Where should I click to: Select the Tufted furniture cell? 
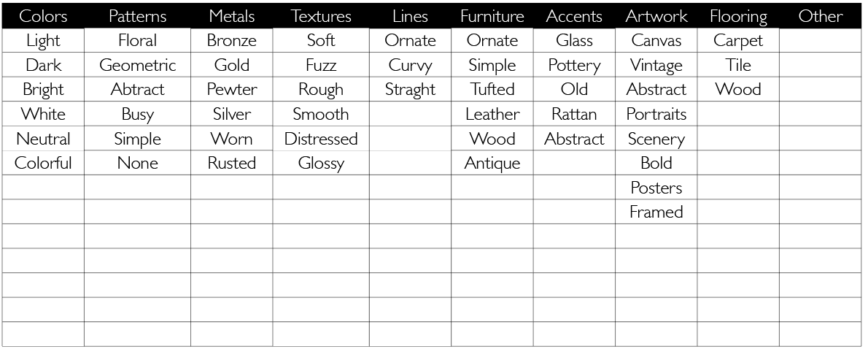[492, 90]
